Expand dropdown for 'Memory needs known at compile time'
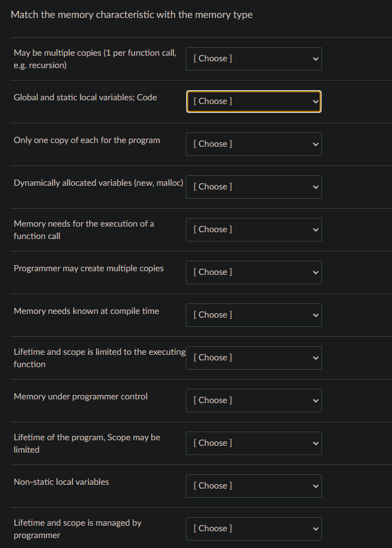This screenshot has height=548, width=392. click(x=253, y=315)
